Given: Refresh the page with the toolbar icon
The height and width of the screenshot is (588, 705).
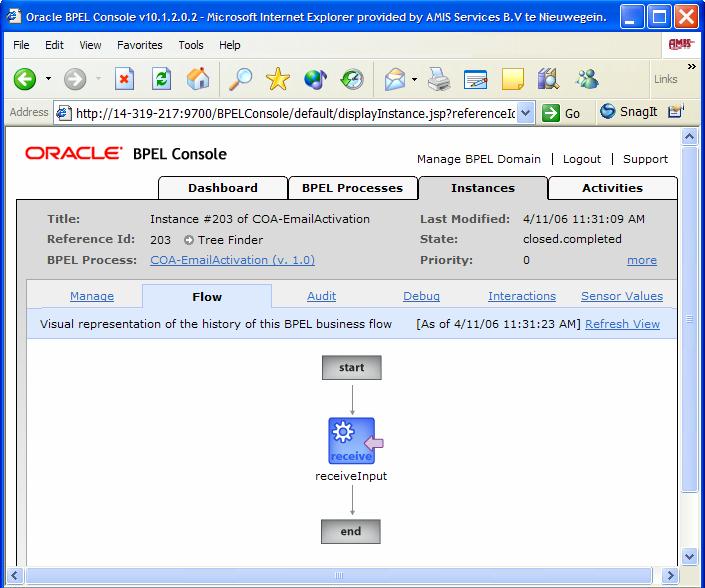Looking at the screenshot, I should pyautogui.click(x=161, y=79).
